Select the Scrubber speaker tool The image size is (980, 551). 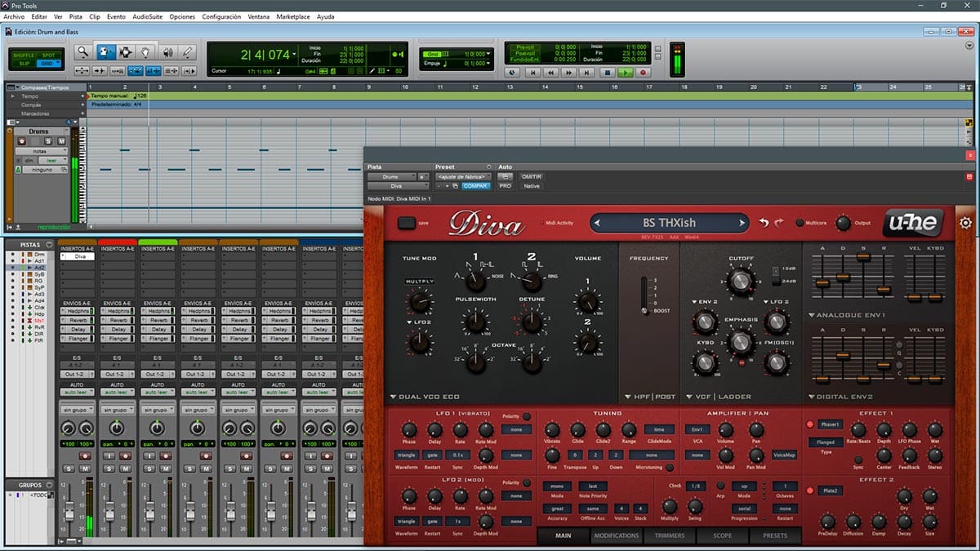pyautogui.click(x=169, y=51)
